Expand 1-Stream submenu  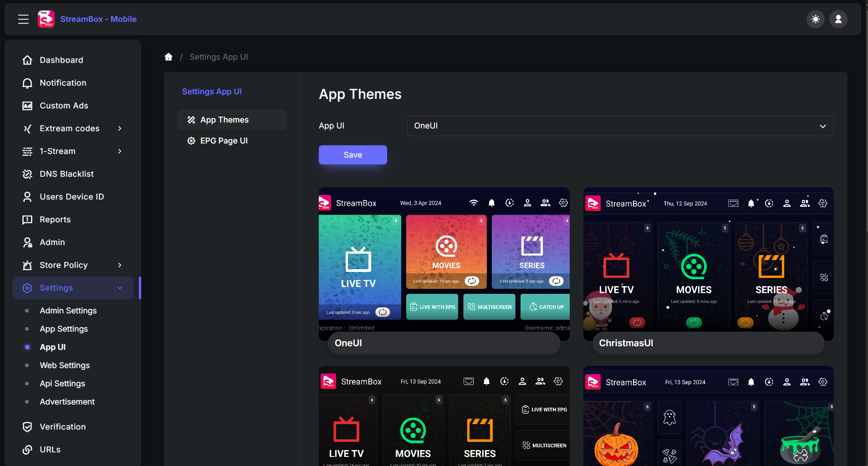73,151
